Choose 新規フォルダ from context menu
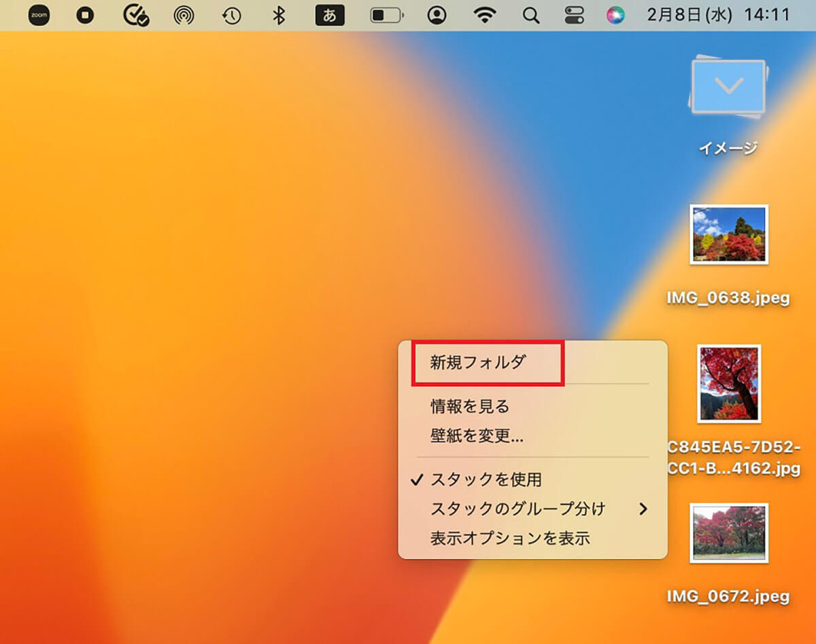Image resolution: width=816 pixels, height=644 pixels. [532, 362]
